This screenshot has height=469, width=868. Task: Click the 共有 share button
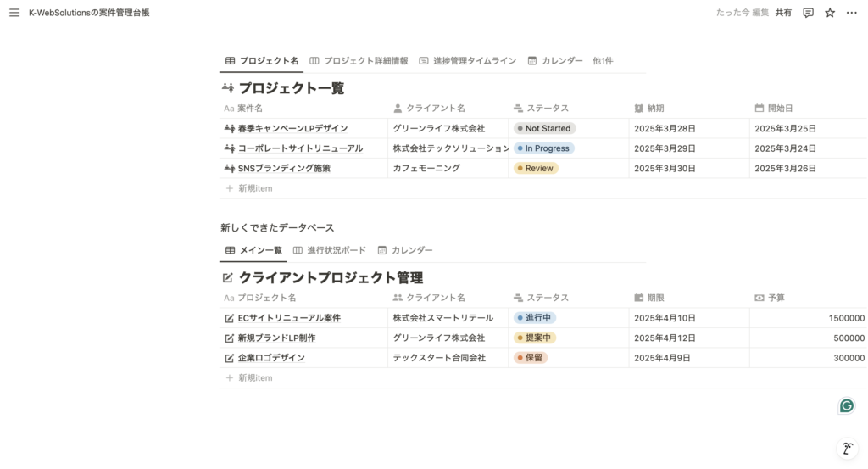783,13
